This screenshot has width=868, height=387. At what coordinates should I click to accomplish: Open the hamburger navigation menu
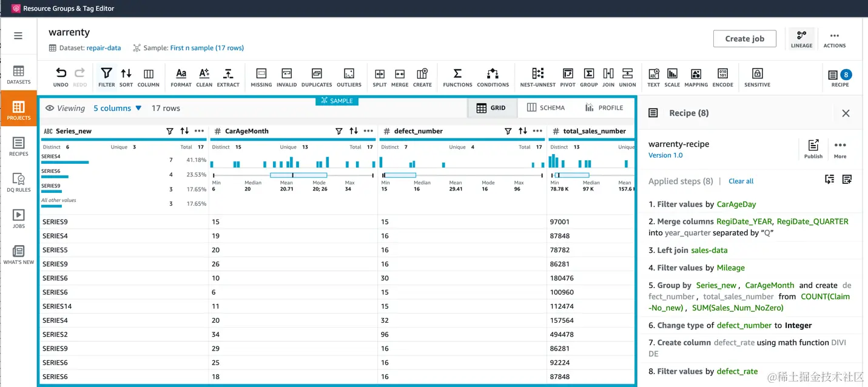[18, 36]
